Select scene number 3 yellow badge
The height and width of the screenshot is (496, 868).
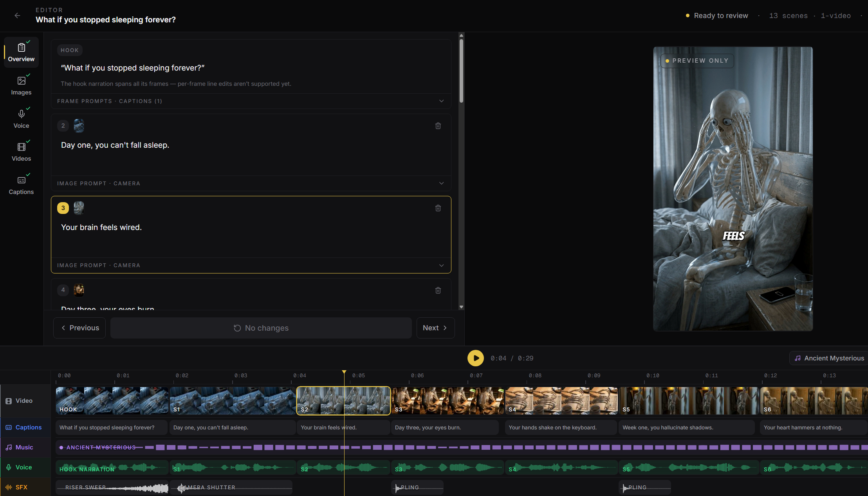point(63,208)
